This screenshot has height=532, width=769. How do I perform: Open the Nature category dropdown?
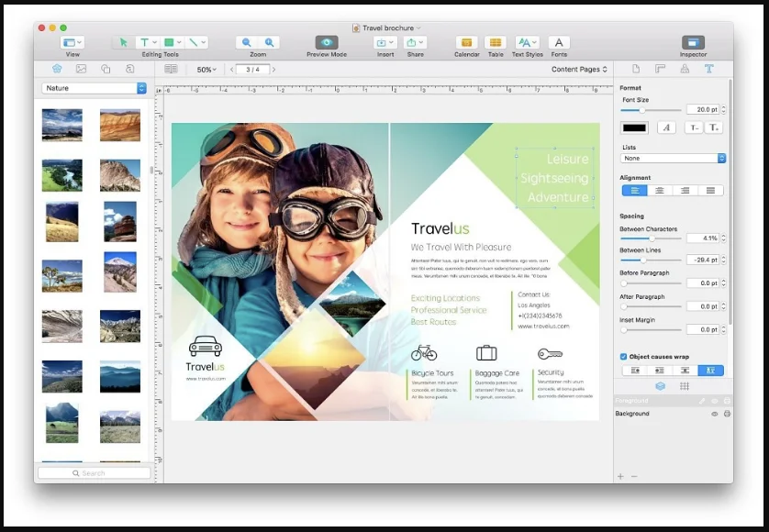[94, 88]
